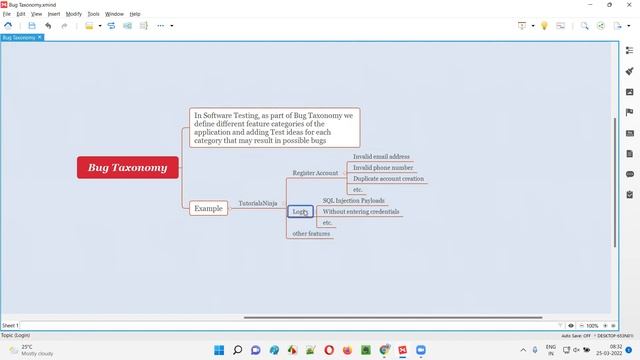Undo the last action
The width and height of the screenshot is (640, 360).
tap(48, 26)
